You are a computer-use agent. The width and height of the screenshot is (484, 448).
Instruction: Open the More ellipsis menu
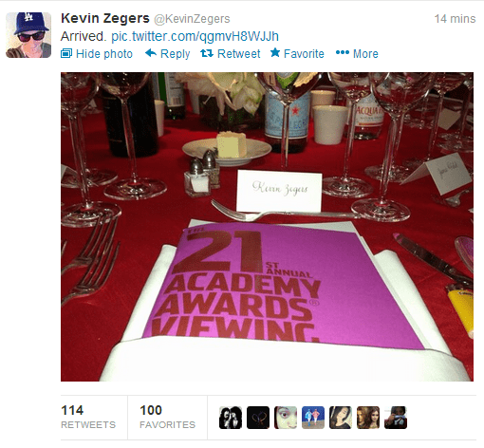click(x=357, y=54)
